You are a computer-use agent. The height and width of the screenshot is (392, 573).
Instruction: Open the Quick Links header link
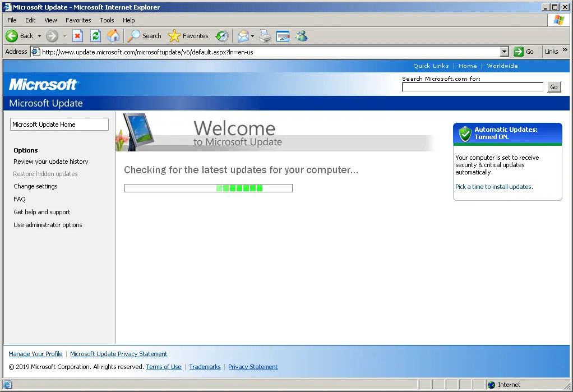431,66
